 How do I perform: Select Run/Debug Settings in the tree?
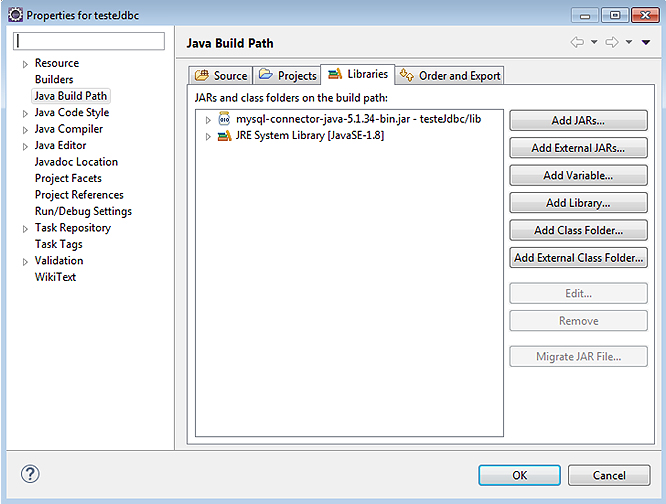[x=83, y=211]
